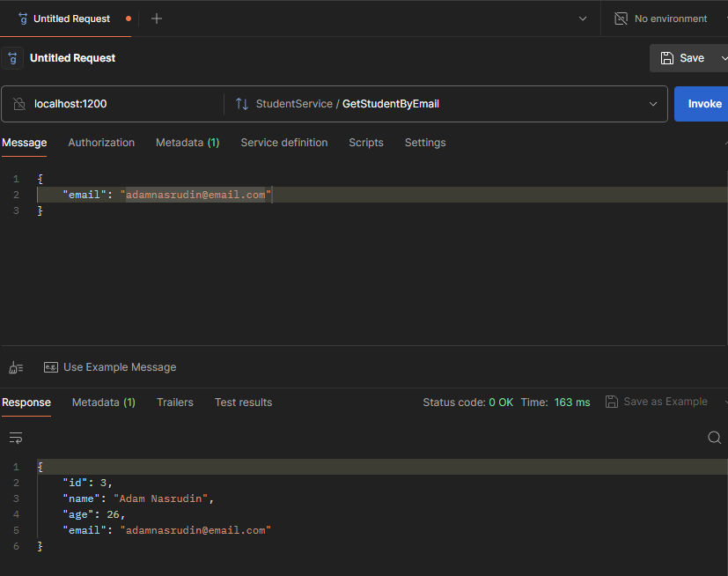
Task: Open a new request tab with plus icon
Action: click(157, 18)
